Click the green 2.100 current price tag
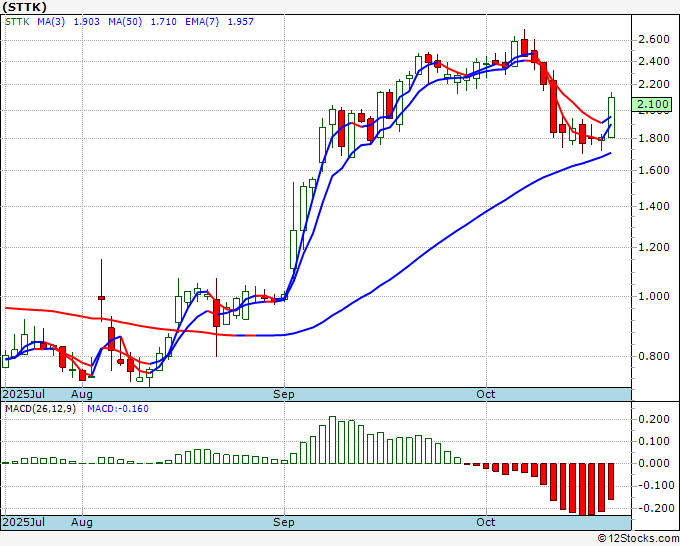Screen dimensions: 680x546 [651, 105]
